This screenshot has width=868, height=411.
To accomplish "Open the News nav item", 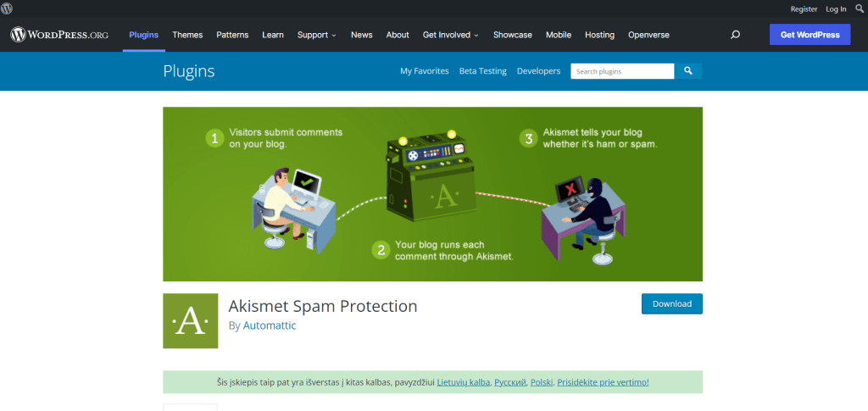I will click(361, 35).
